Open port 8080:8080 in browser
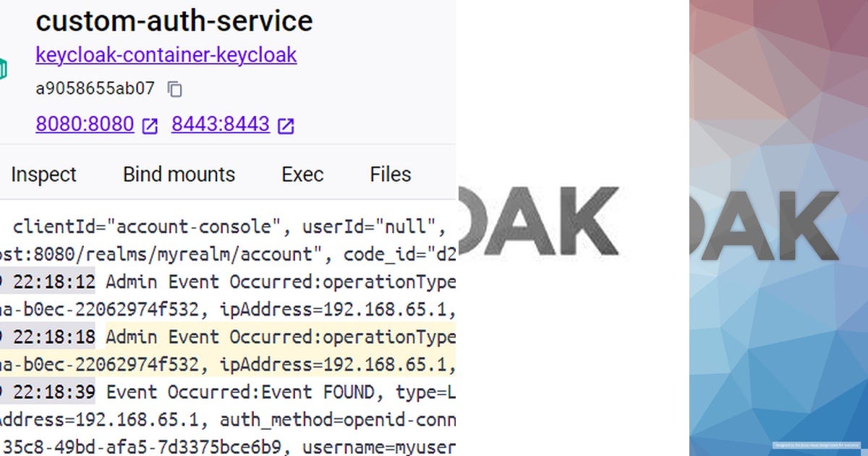 pyautogui.click(x=84, y=124)
